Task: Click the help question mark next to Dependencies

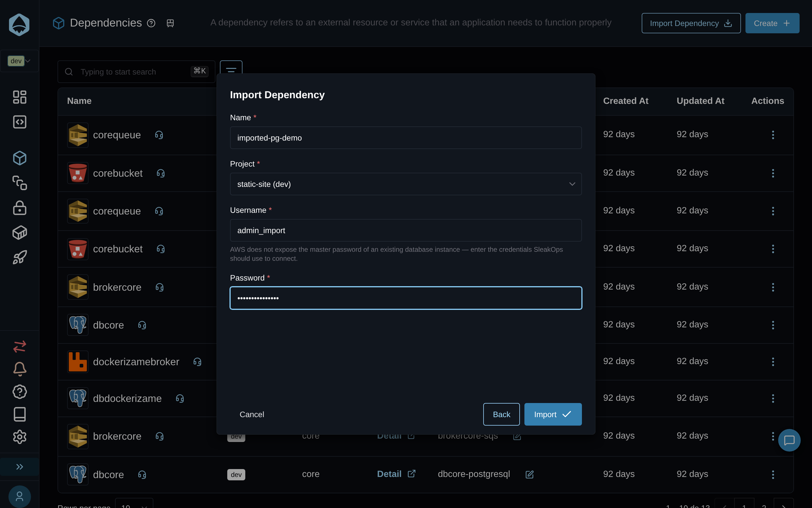Action: [151, 23]
